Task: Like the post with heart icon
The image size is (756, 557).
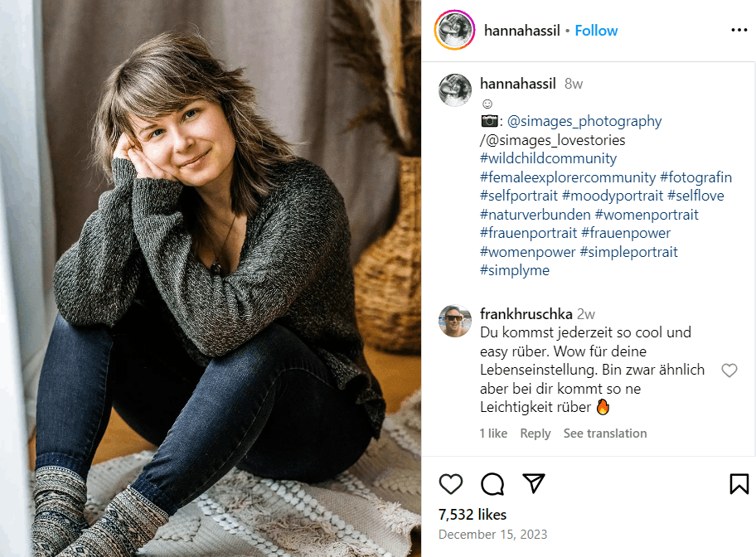Action: point(450,484)
